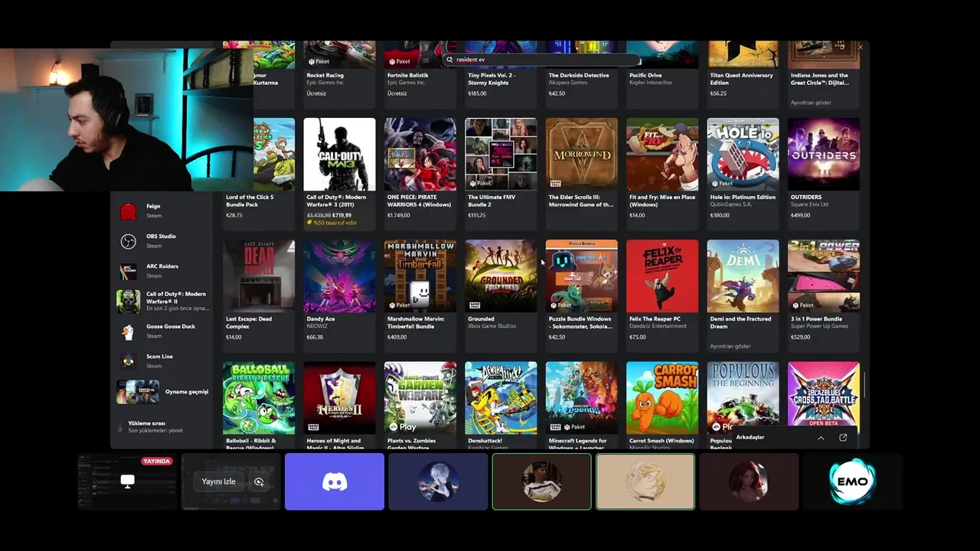This screenshot has width=980, height=551.
Task: Click the Lord of the Click 5 Bundle title
Action: [x=250, y=201]
